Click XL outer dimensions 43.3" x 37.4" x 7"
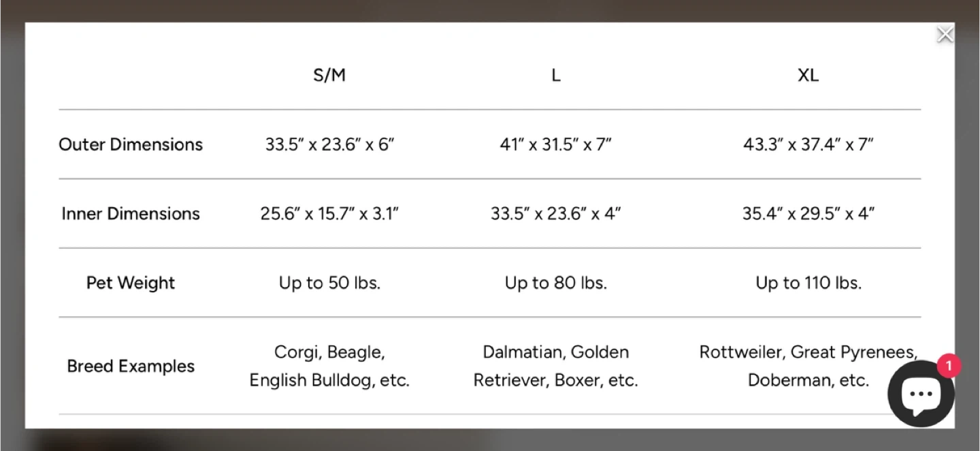Viewport: 980px width, 451px height. pos(808,144)
